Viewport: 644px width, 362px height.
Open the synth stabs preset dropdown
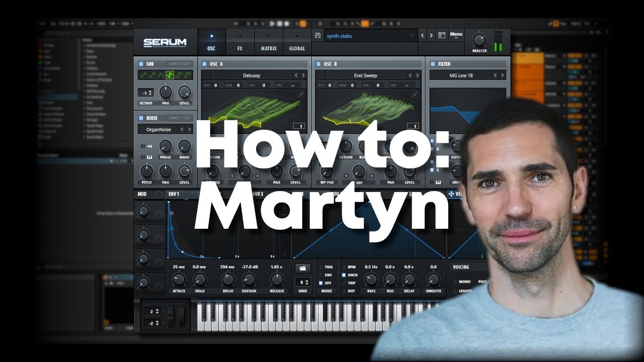[370, 36]
